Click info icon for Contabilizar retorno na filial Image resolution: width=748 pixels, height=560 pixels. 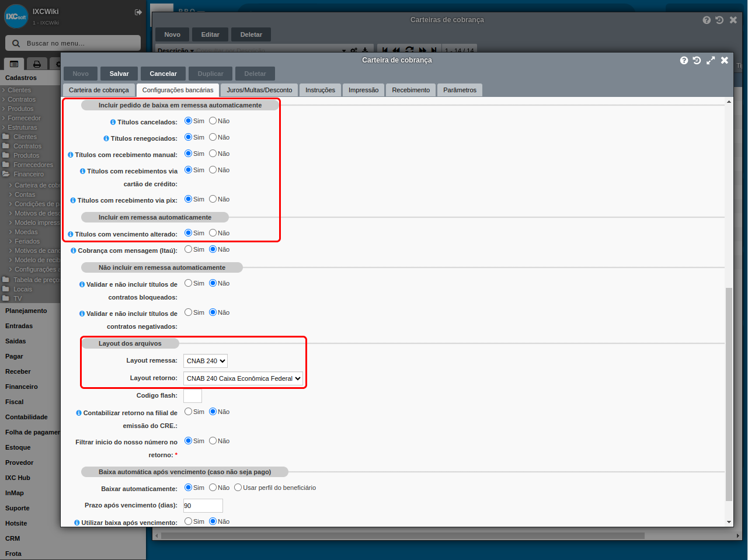[79, 413]
